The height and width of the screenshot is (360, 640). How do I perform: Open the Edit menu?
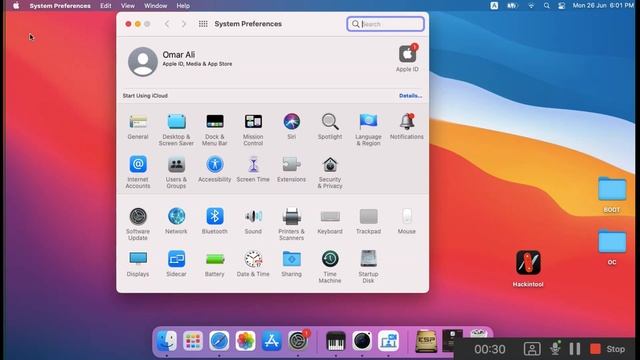pyautogui.click(x=106, y=6)
